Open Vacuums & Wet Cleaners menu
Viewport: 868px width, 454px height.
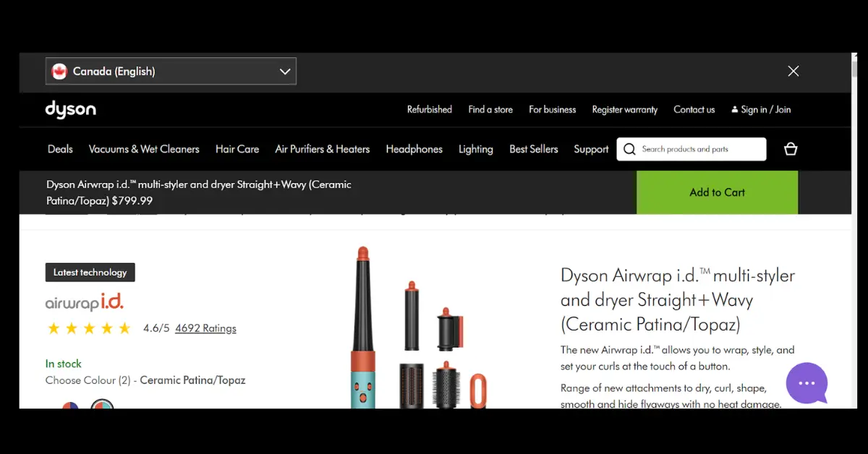(x=144, y=149)
